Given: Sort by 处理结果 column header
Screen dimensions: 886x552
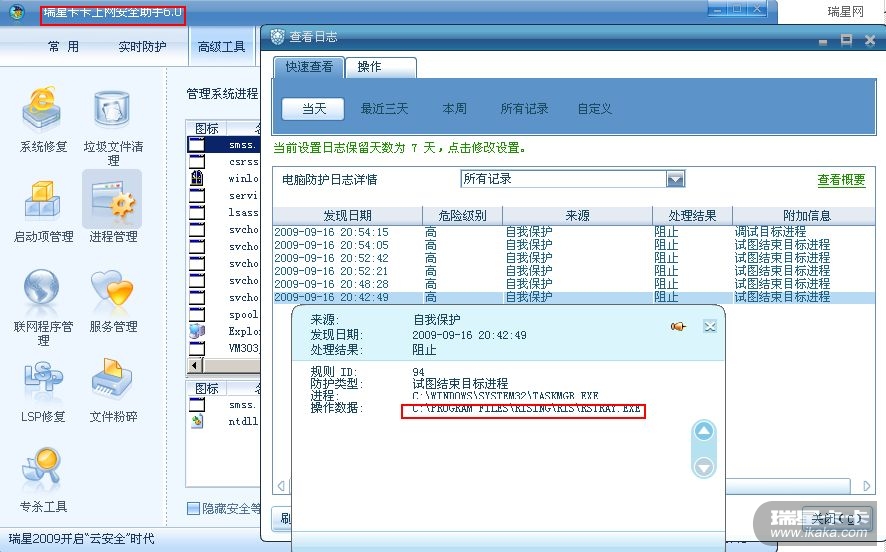Looking at the screenshot, I should click(692, 215).
